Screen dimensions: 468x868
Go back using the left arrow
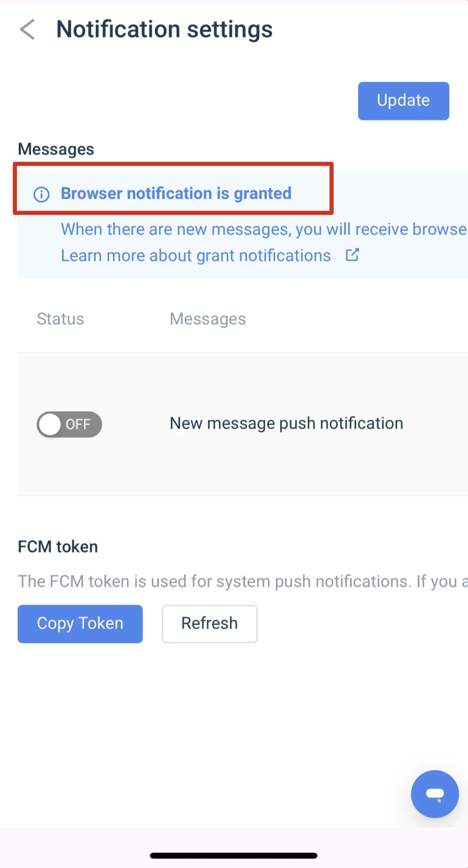click(x=27, y=30)
